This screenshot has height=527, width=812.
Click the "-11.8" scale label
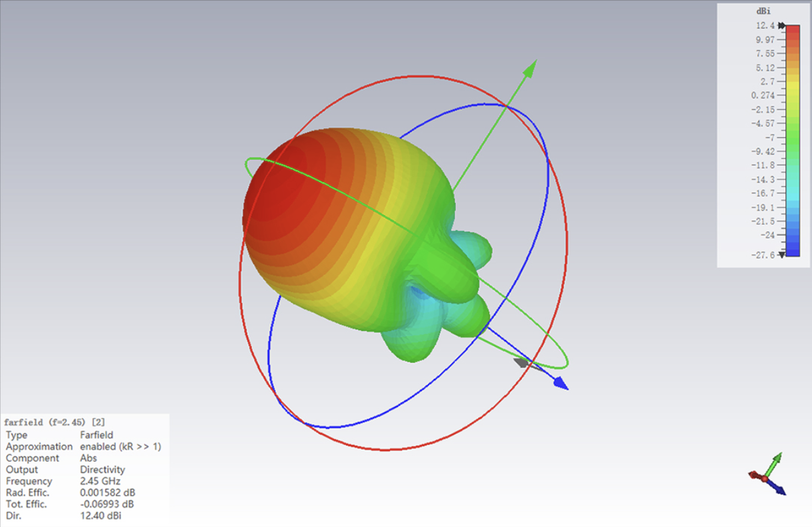[763, 165]
